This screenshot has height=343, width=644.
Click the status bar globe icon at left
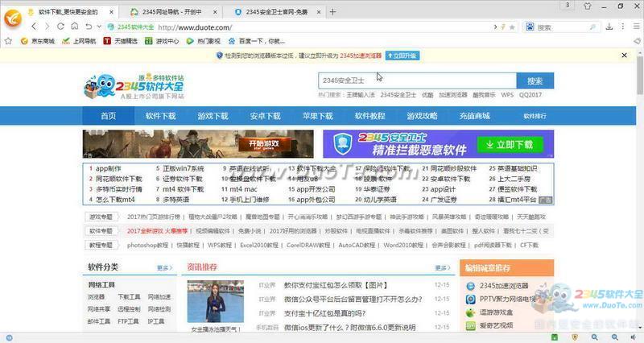point(9,337)
